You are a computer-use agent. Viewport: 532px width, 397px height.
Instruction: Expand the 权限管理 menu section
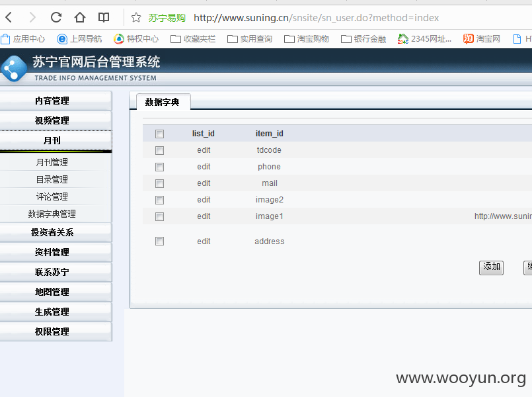click(56, 331)
